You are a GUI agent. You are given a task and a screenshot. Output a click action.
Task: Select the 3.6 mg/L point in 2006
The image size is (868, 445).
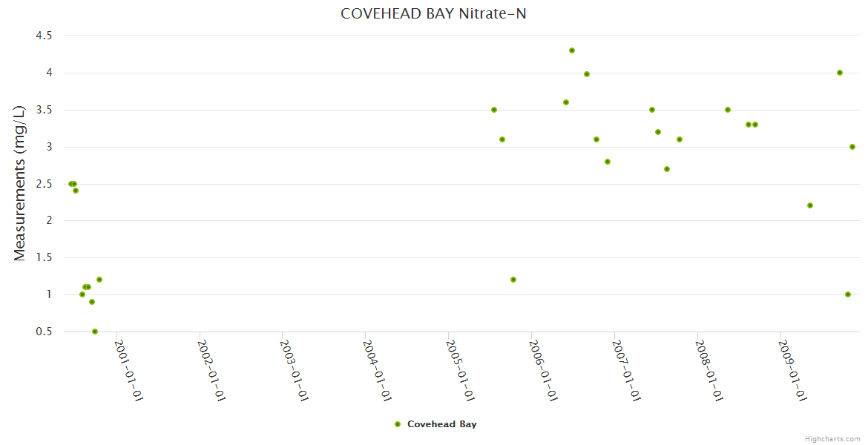click(x=566, y=102)
